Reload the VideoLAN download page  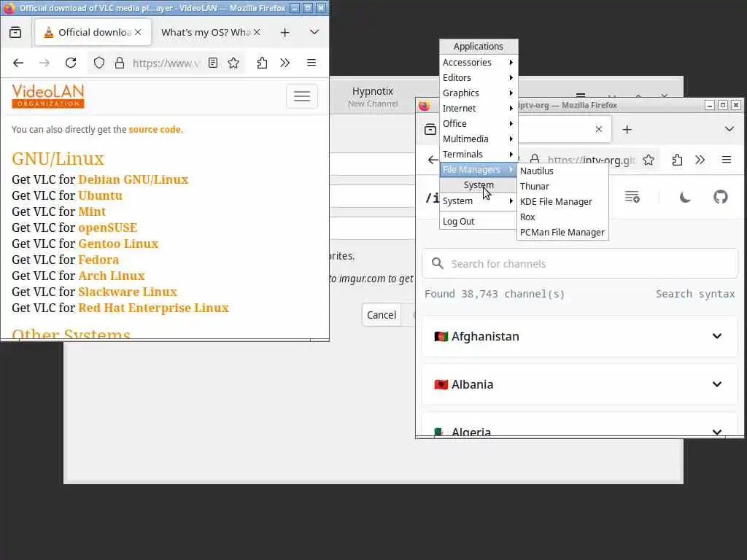71,63
